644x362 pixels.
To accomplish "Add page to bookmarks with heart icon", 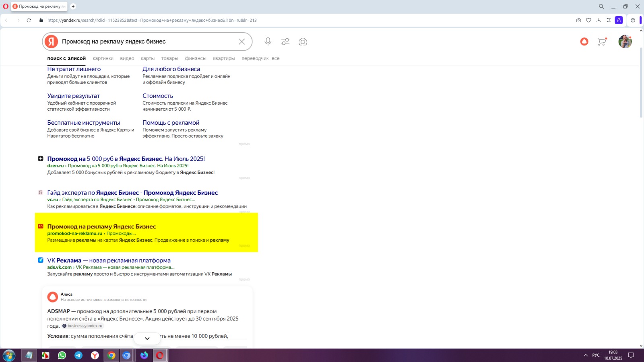I will point(588,20).
